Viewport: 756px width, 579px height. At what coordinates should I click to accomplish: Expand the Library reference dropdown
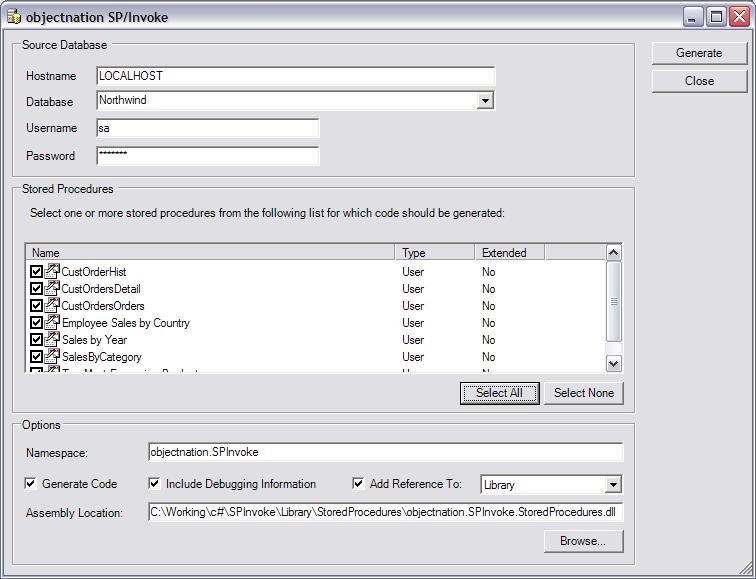pyautogui.click(x=613, y=485)
